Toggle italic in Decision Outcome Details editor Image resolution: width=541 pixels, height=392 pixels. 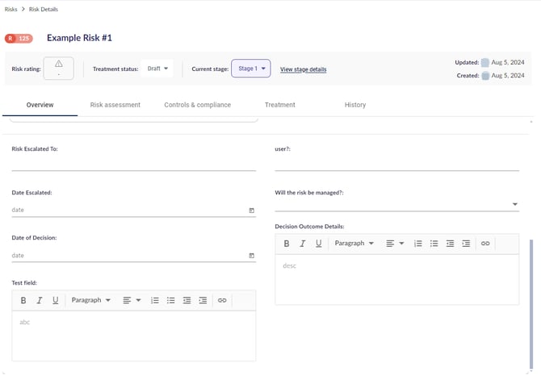303,243
